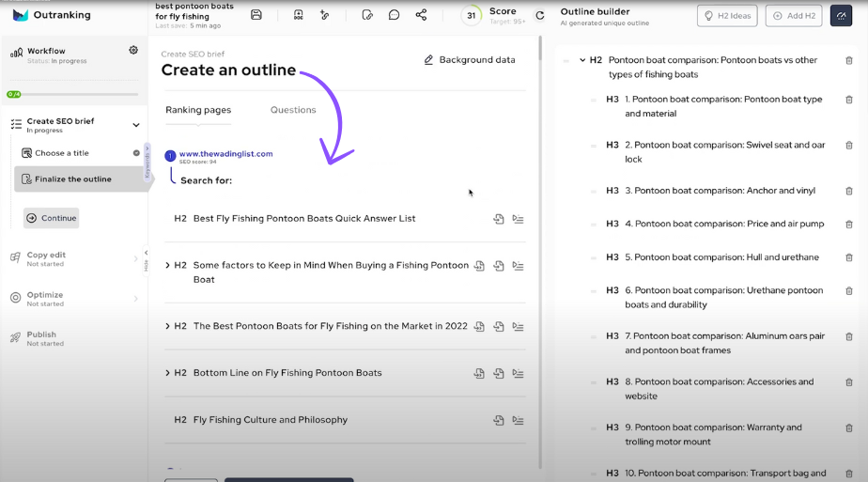Expand the Copy edit workflow step

pyautogui.click(x=135, y=258)
